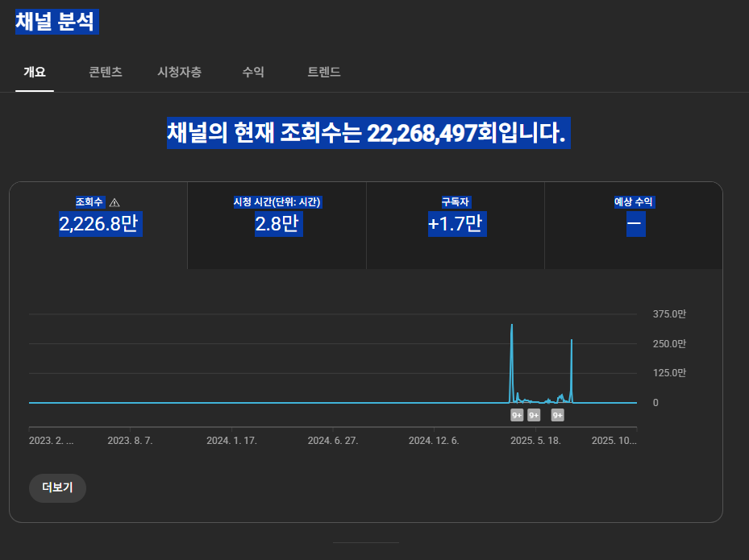Viewport: 749px width, 560px height.
Task: Click the second-highest spike on the chart's right
Action: [x=572, y=342]
